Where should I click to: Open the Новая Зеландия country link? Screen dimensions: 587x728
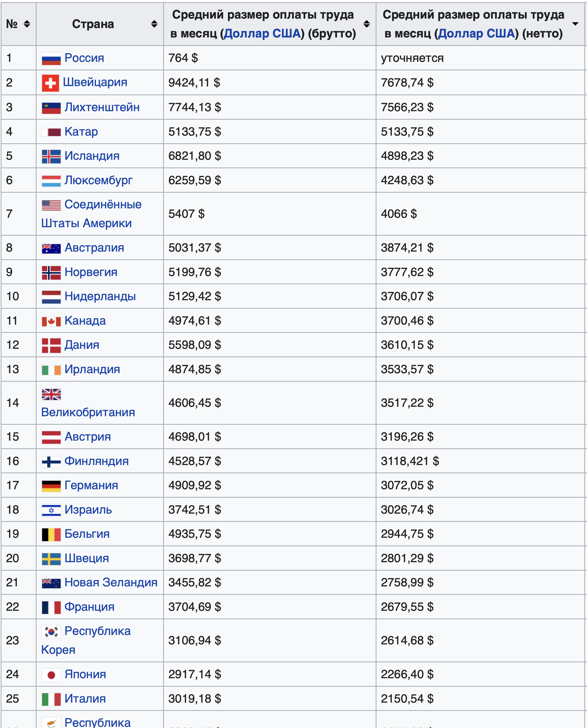pos(111,582)
